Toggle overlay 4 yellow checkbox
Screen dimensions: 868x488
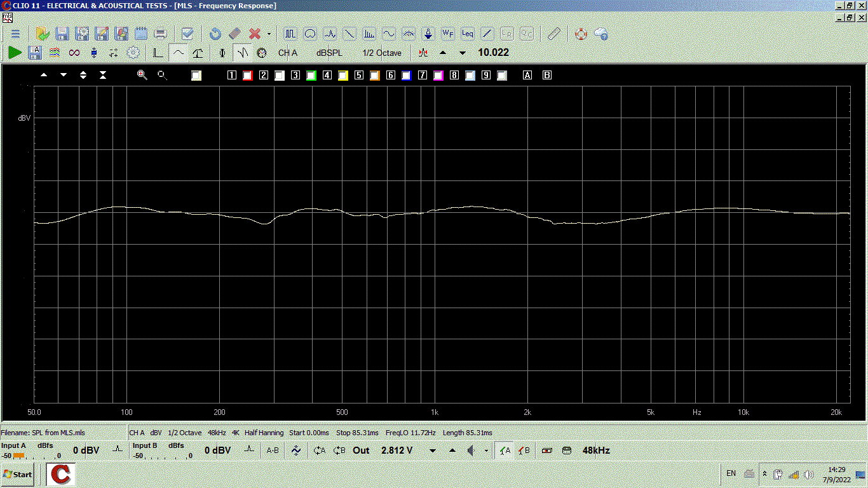342,76
